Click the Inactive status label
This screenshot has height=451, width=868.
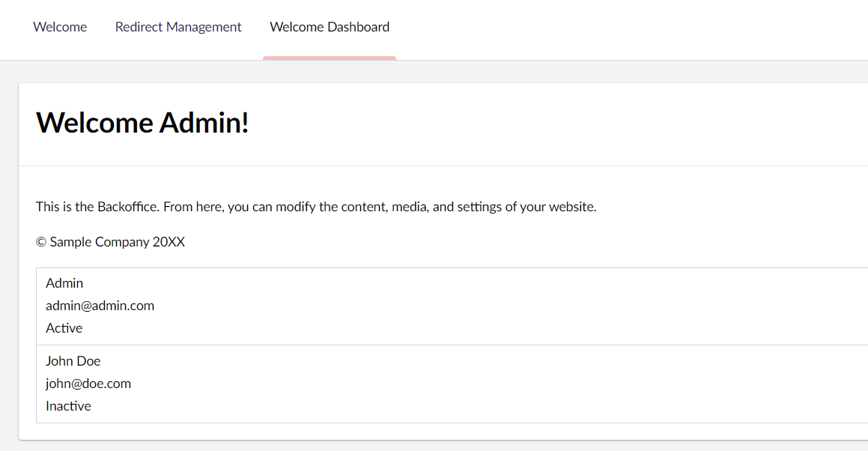[x=68, y=406]
